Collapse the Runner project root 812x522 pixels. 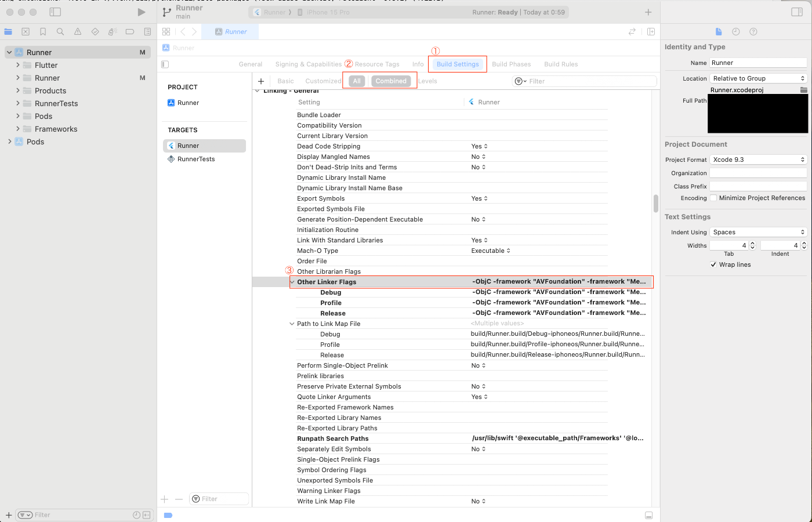9,53
